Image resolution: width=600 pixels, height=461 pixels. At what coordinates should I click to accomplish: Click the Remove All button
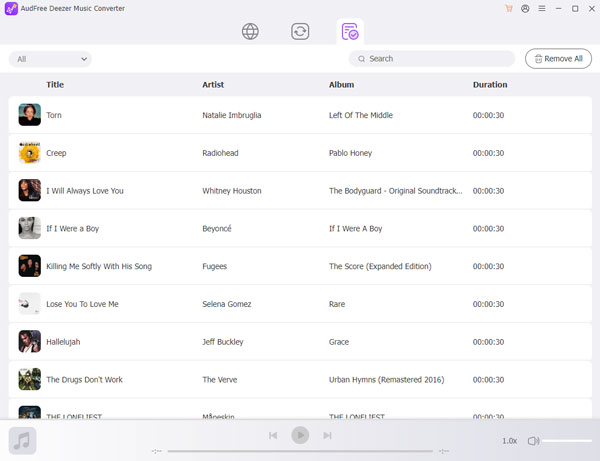[558, 59]
